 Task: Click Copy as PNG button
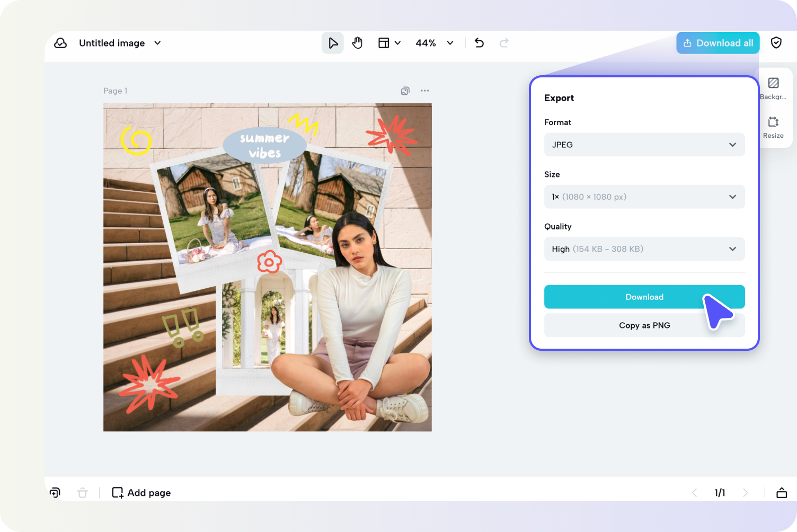pos(644,325)
